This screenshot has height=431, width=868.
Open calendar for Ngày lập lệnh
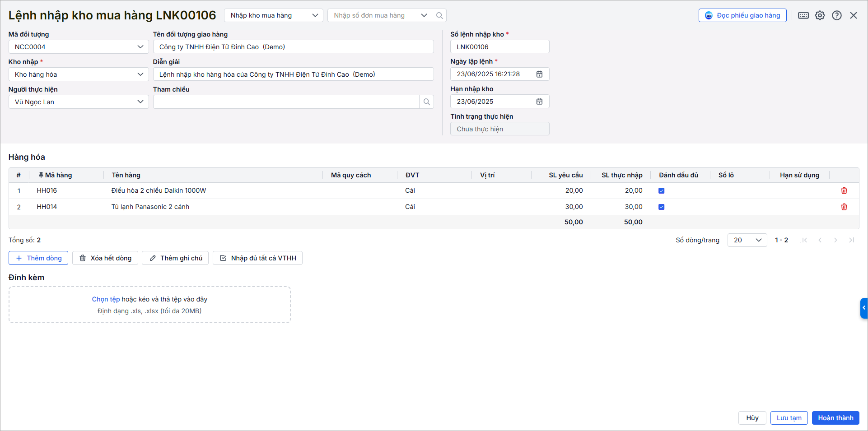pyautogui.click(x=539, y=74)
